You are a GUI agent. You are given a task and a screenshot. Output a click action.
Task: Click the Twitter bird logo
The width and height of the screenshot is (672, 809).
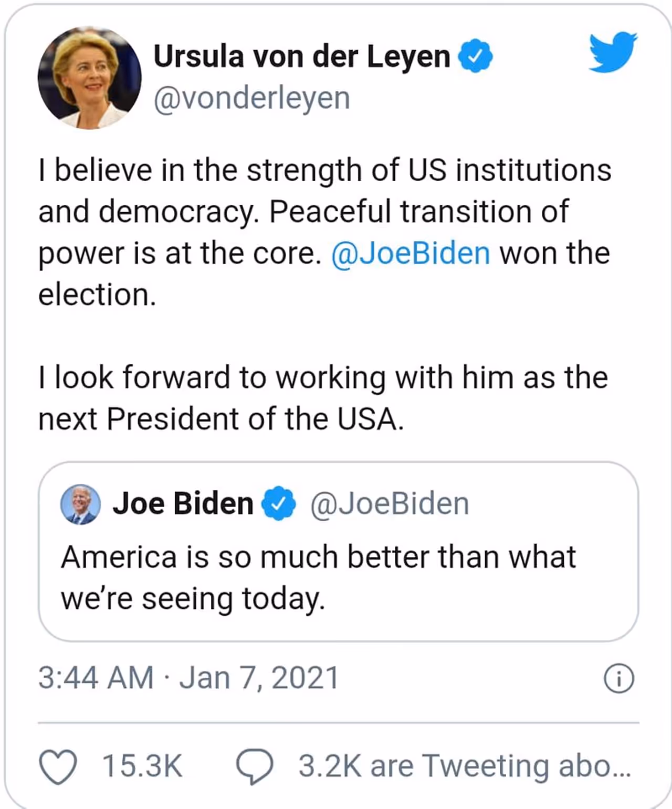point(612,52)
